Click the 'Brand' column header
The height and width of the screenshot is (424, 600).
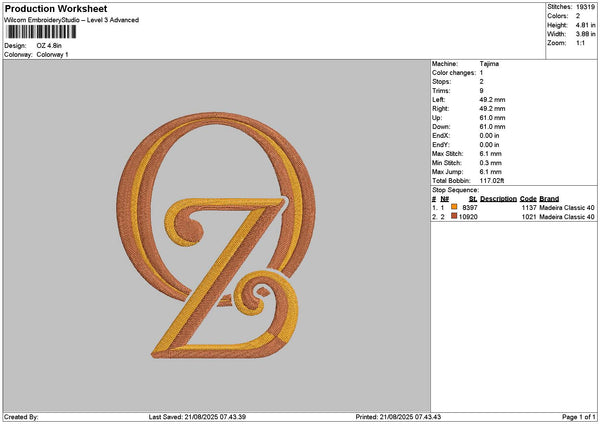[x=549, y=199]
